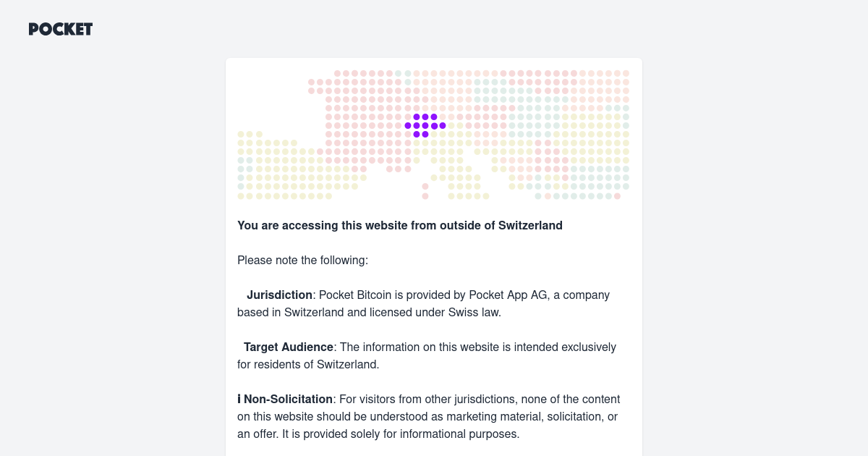Click the red dot below the map cluster
This screenshot has height=456, width=868.
424,195
